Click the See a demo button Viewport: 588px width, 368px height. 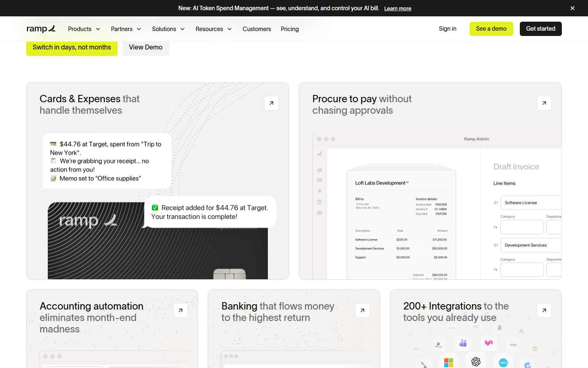[x=491, y=29]
